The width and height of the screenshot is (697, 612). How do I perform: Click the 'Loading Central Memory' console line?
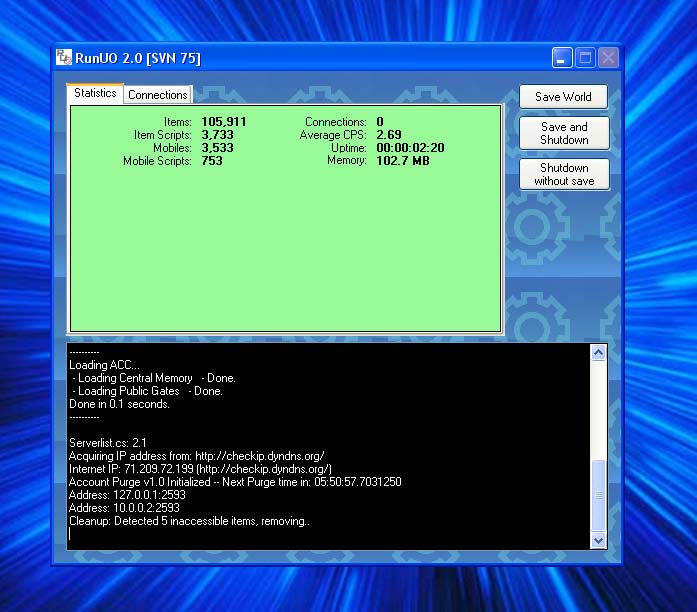153,378
